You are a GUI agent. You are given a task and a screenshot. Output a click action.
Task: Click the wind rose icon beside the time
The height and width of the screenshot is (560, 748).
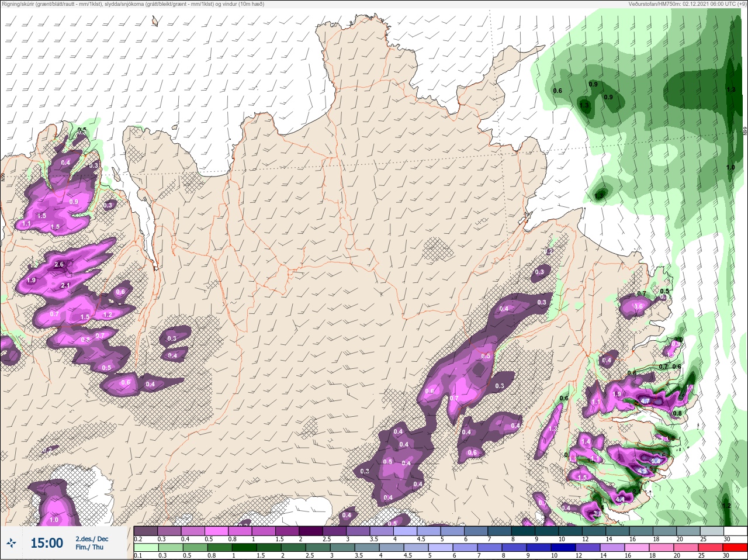coord(12,544)
